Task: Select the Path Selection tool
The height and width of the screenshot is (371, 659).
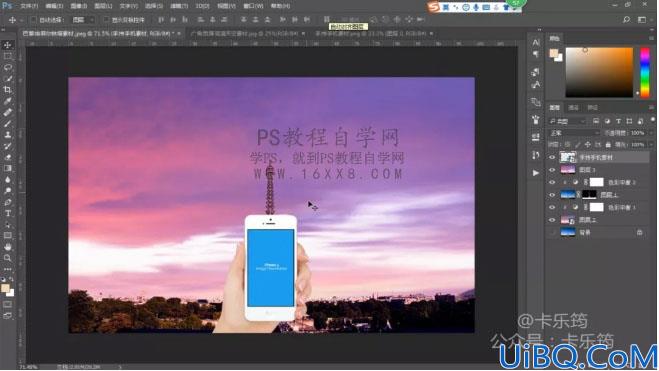Action: tap(8, 224)
